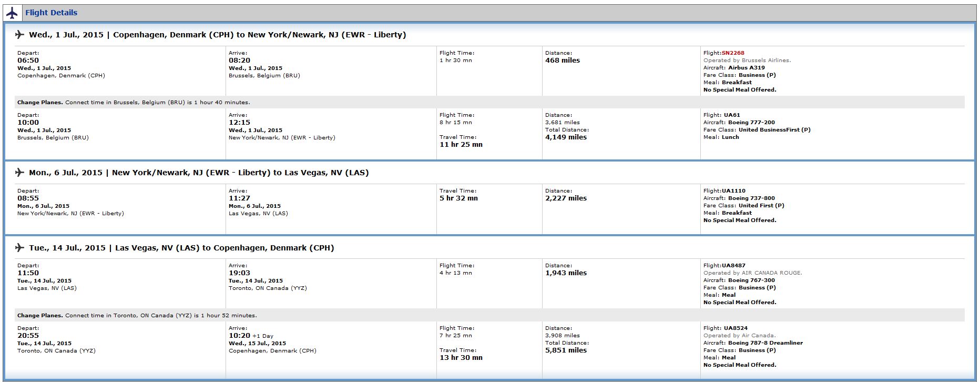The height and width of the screenshot is (382, 980).
Task: Select the 10:00 Brussels departure time
Action: click(28, 123)
